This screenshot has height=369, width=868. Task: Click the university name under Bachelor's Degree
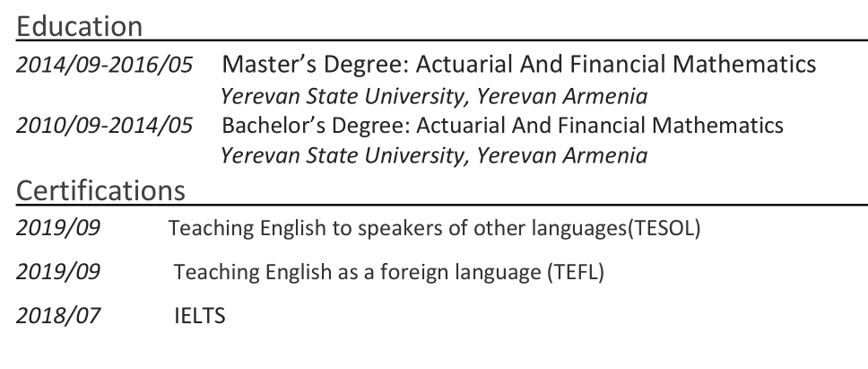click(x=434, y=155)
